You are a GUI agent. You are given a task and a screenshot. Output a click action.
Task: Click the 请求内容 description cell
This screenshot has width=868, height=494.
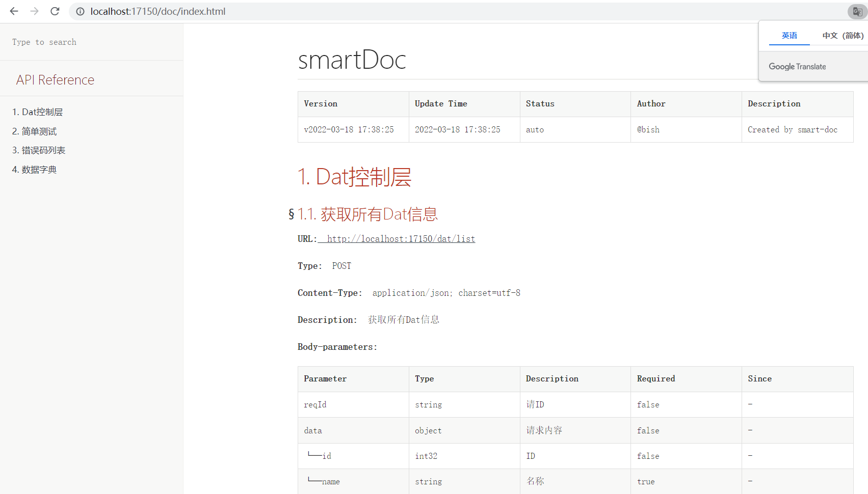[575, 430]
